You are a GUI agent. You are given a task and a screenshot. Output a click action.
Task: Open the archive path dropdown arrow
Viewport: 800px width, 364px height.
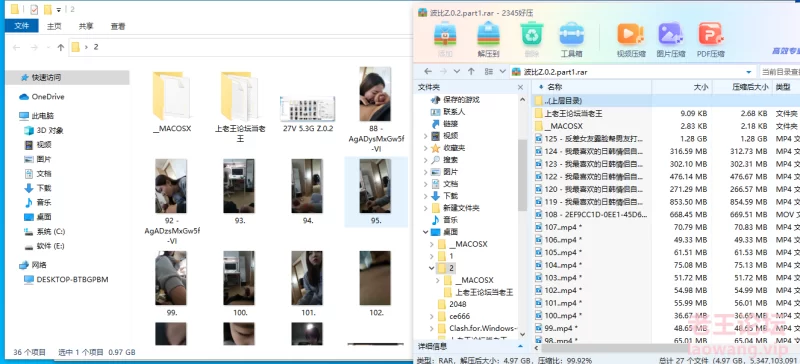pos(748,72)
